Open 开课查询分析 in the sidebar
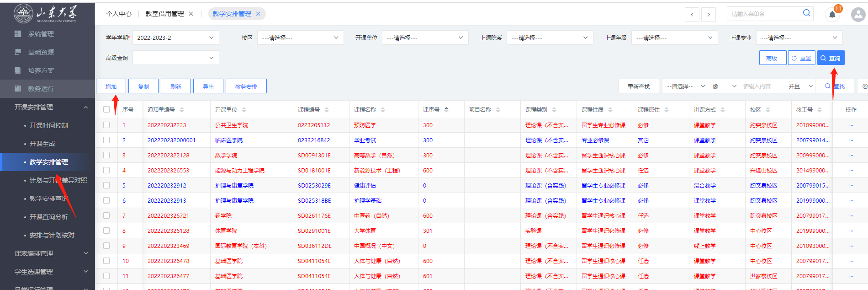The height and width of the screenshot is (290, 868). pos(49,217)
